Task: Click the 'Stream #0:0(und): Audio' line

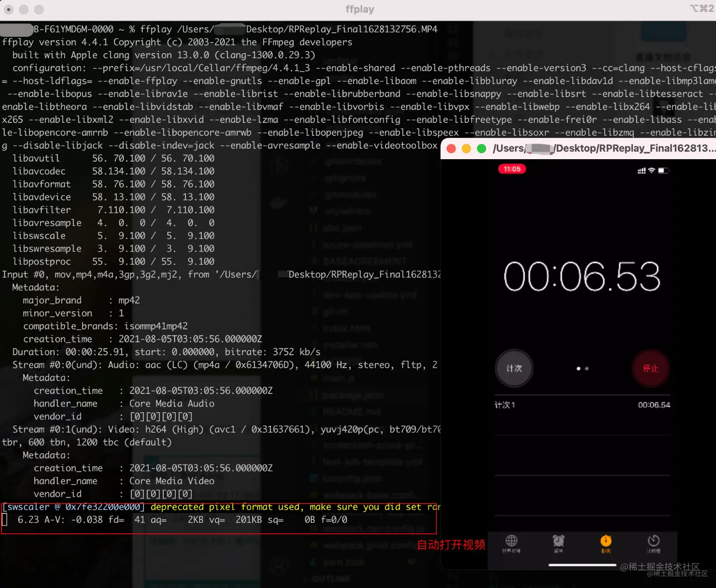Action: [x=225, y=365]
